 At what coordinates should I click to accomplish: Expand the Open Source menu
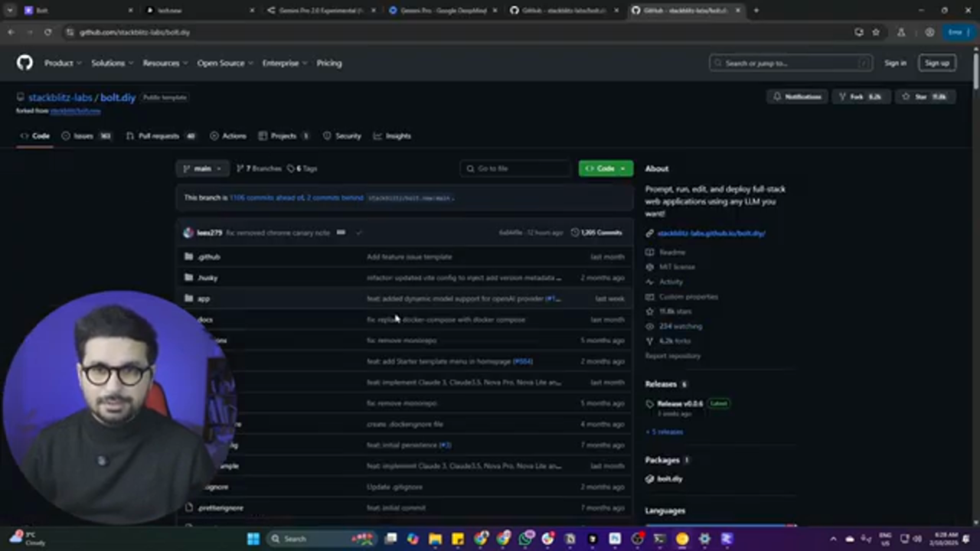point(224,63)
